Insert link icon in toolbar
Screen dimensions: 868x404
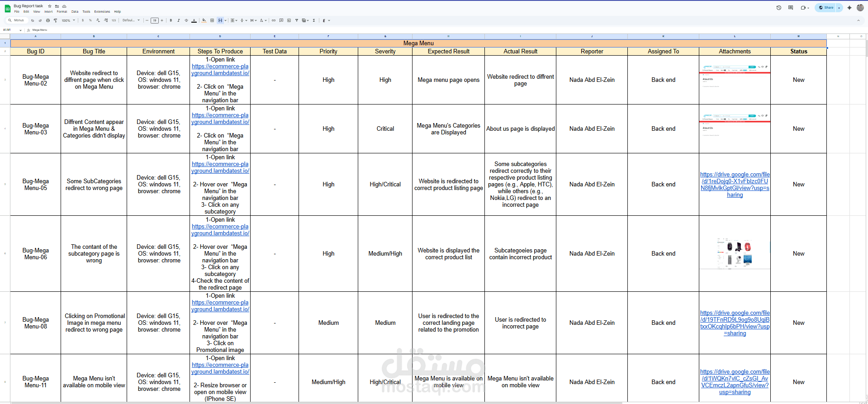coord(274,20)
